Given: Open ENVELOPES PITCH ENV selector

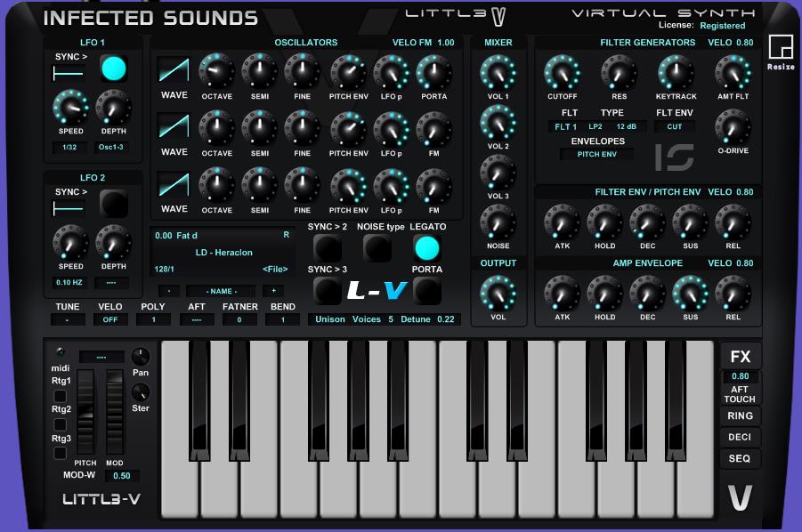Looking at the screenshot, I should [x=597, y=154].
